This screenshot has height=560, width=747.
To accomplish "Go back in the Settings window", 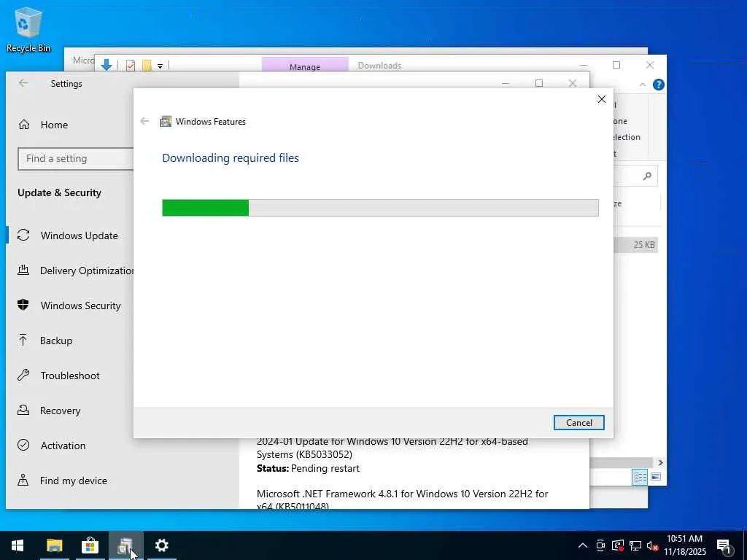I will (23, 83).
